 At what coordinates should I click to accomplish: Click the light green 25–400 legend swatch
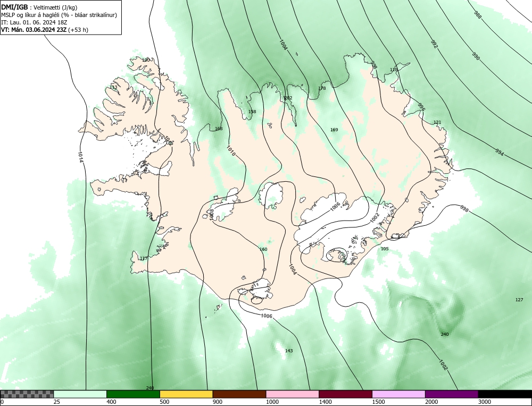tap(80, 394)
